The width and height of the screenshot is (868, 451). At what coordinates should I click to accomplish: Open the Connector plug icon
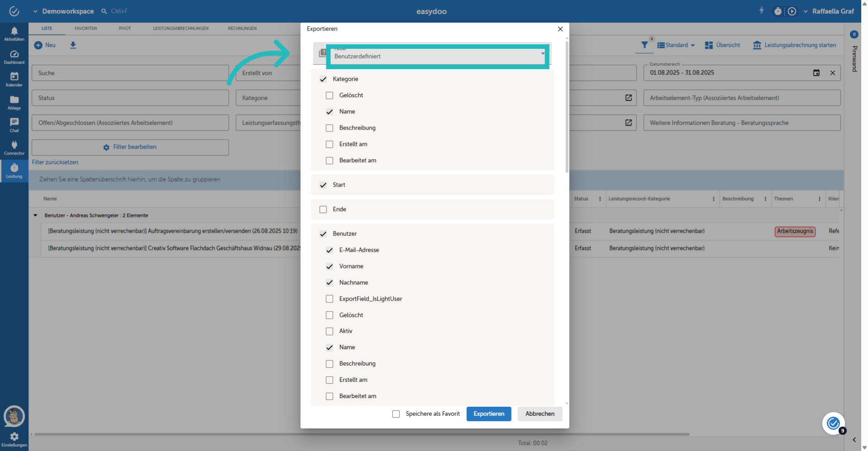(x=14, y=145)
